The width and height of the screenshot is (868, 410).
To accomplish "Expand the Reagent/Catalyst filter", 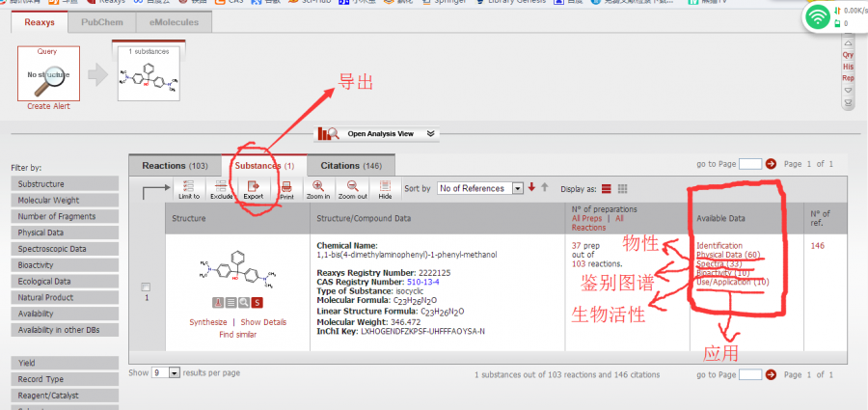I will click(x=65, y=396).
